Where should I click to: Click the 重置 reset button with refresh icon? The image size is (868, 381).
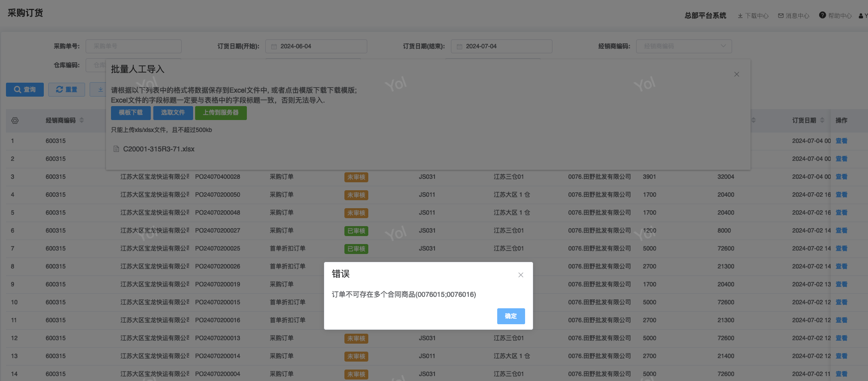(x=66, y=90)
